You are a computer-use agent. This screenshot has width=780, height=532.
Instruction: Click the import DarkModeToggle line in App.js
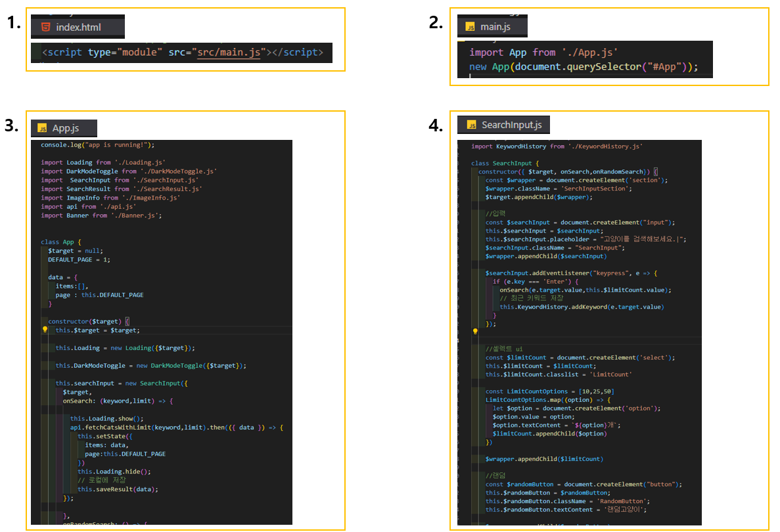click(129, 171)
